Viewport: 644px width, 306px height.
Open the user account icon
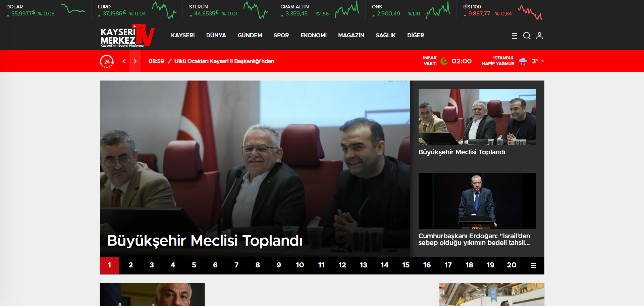pyautogui.click(x=539, y=36)
